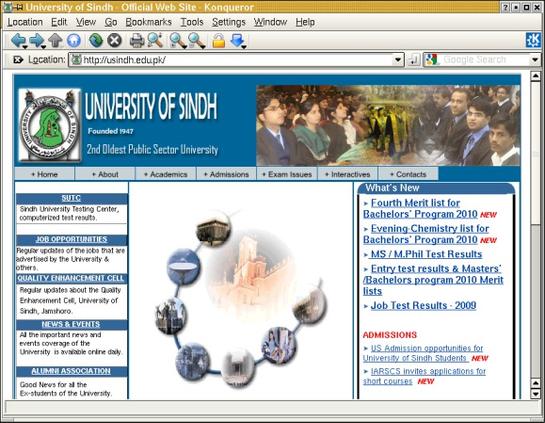Image resolution: width=545 pixels, height=423 pixels.
Task: Click the sticky pin icon in the title bar
Action: click(x=19, y=7)
